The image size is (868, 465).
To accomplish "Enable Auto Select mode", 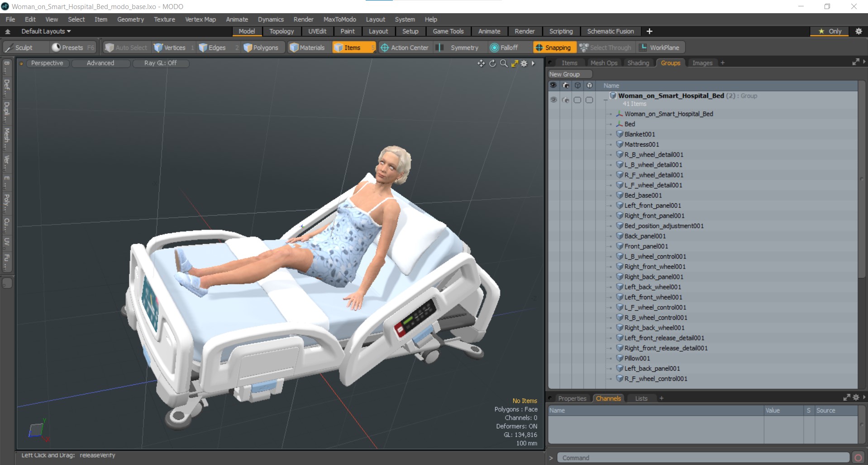I will pyautogui.click(x=126, y=48).
